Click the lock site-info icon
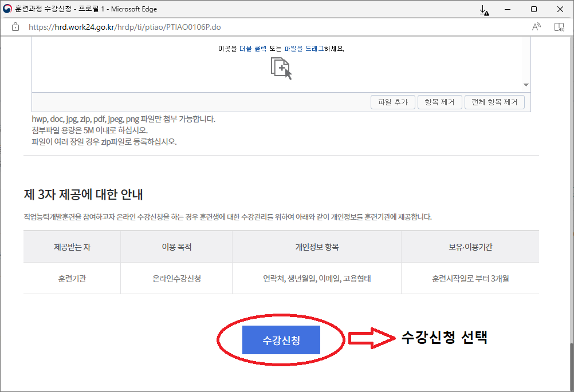Viewport: 574px width, 392px height. pyautogui.click(x=15, y=27)
